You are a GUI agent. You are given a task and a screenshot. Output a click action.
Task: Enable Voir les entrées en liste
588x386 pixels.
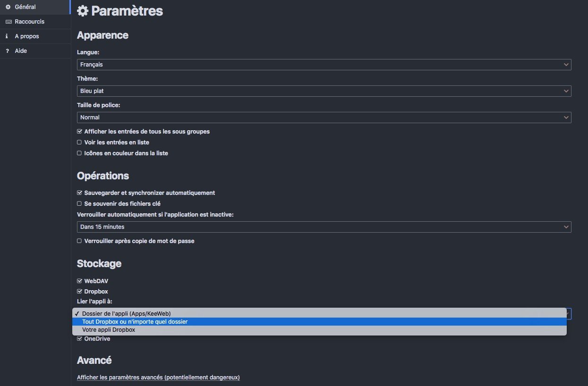pyautogui.click(x=79, y=142)
